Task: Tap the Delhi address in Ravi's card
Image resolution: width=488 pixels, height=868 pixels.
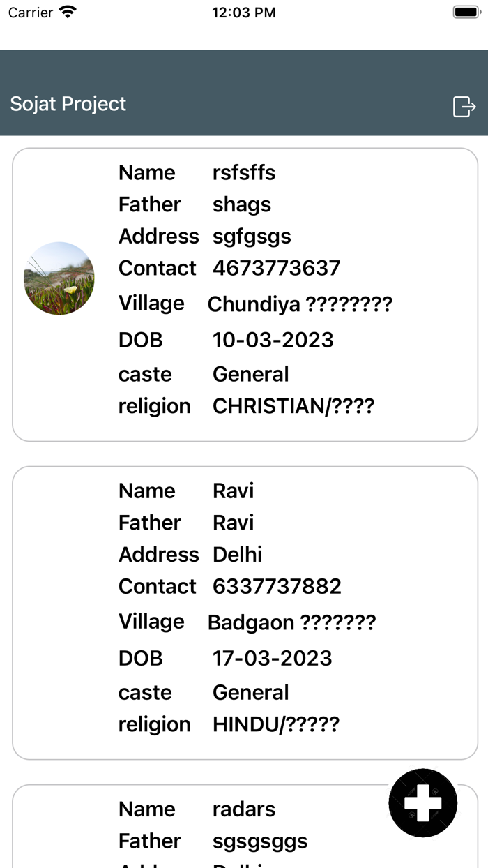Action: click(237, 555)
